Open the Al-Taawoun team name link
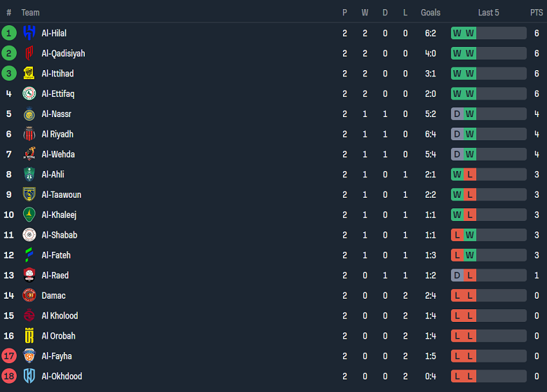The image size is (547, 392). coord(61,195)
